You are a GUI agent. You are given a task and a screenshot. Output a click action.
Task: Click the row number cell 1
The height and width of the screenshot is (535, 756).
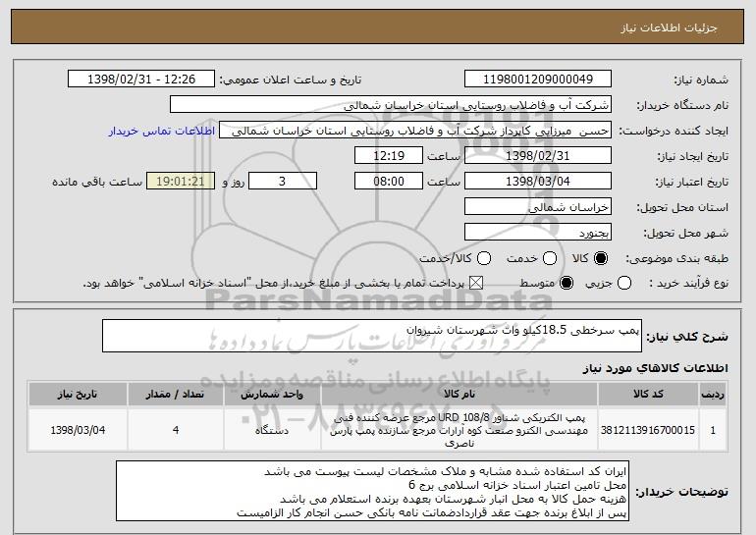713,430
